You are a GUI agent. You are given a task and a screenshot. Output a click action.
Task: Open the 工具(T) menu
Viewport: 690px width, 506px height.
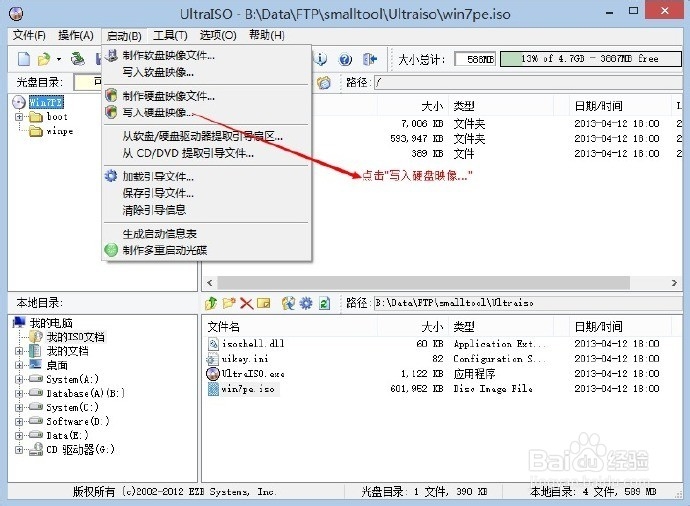point(170,35)
